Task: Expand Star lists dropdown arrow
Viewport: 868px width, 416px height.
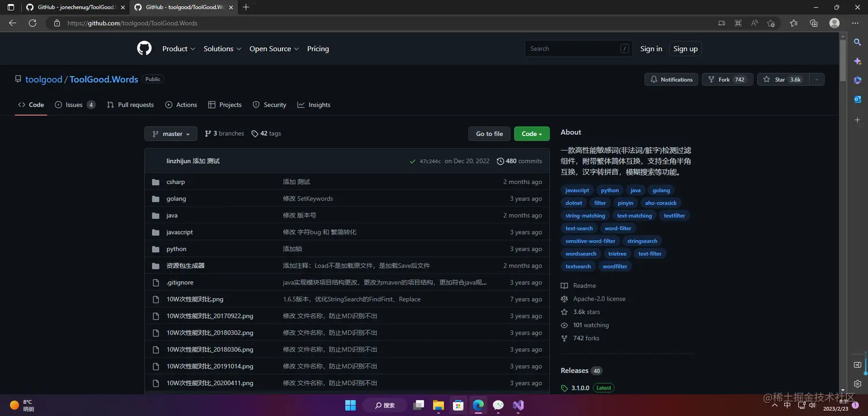Action: tap(817, 79)
